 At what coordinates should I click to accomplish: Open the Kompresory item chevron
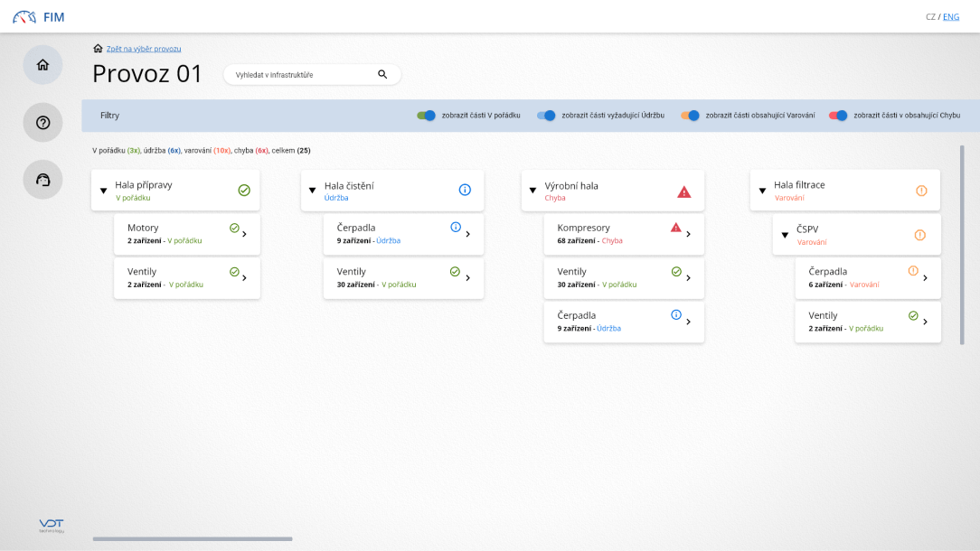(x=689, y=234)
